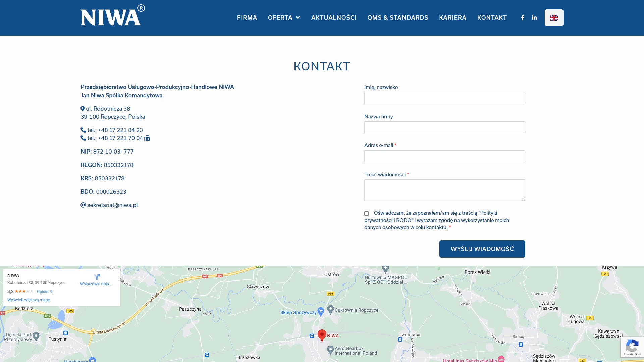Click the phone icon next to +48 17 221 70 04
The image size is (644, 362).
83,138
